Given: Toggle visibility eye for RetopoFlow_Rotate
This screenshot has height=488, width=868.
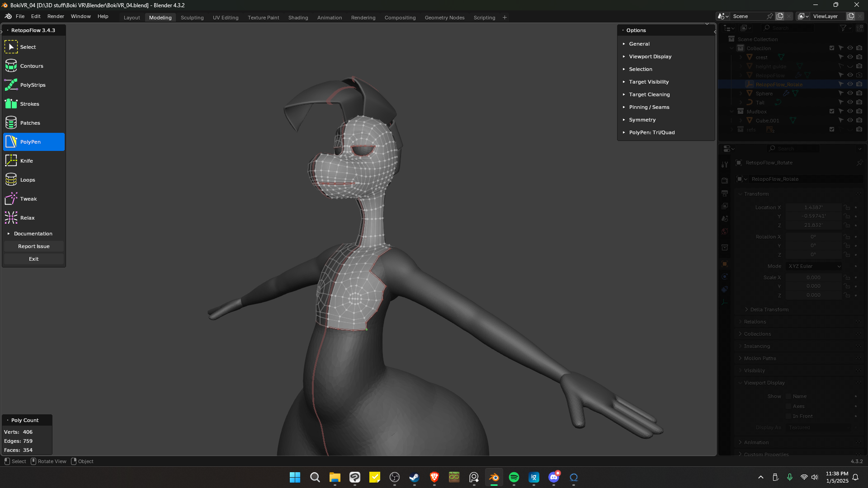Looking at the screenshot, I should (x=850, y=84).
